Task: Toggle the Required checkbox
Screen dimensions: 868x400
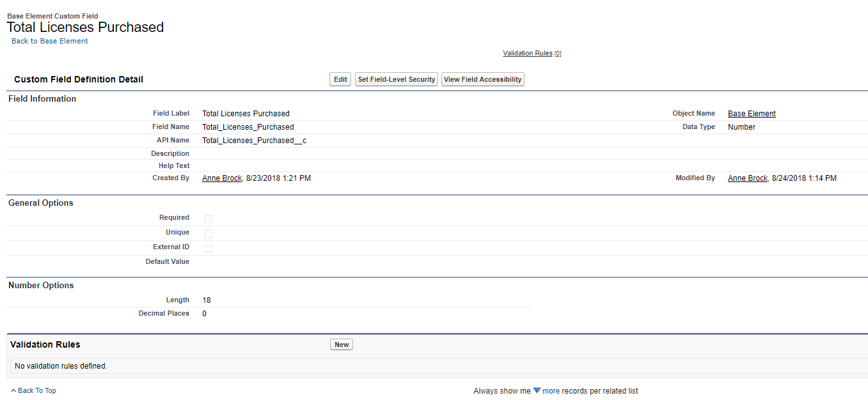Action: pyautogui.click(x=209, y=219)
